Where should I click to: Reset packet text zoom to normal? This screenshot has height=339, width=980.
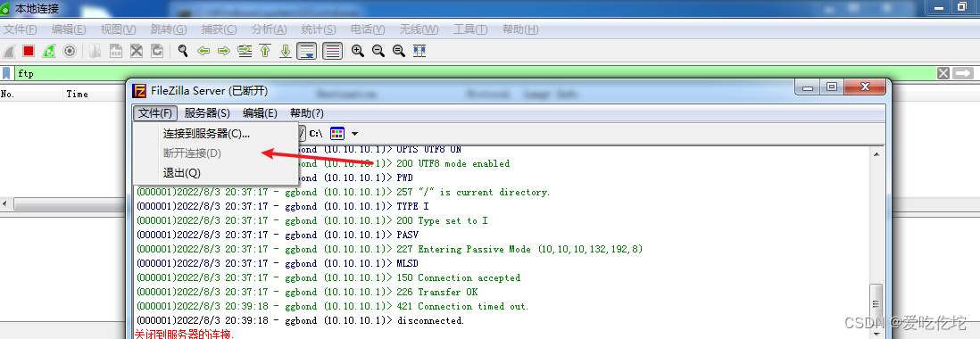point(399,51)
